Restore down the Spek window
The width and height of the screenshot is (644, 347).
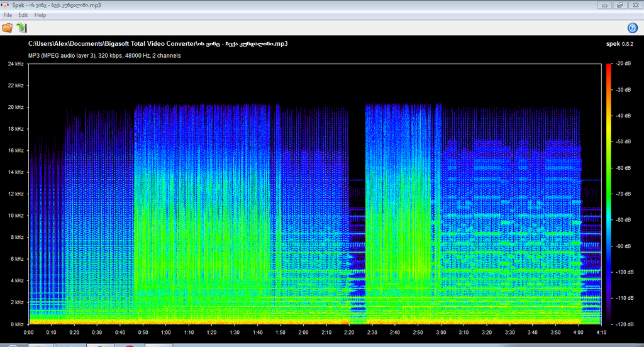619,5
